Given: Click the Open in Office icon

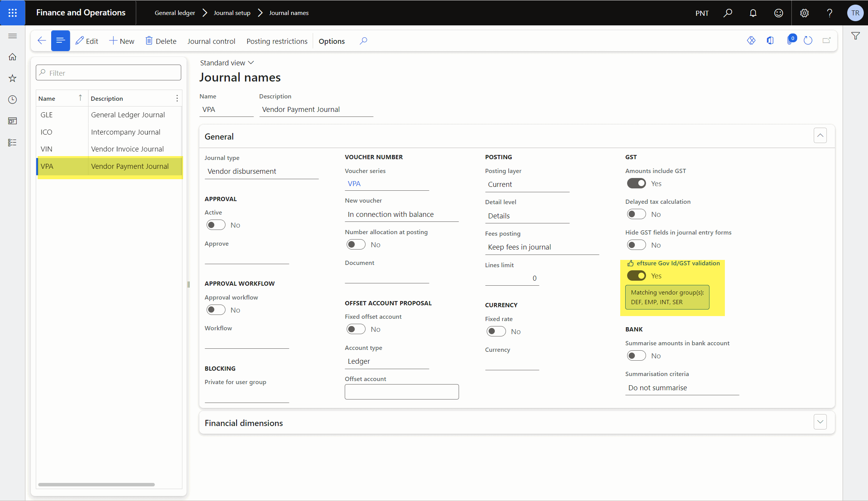Looking at the screenshot, I should (770, 40).
